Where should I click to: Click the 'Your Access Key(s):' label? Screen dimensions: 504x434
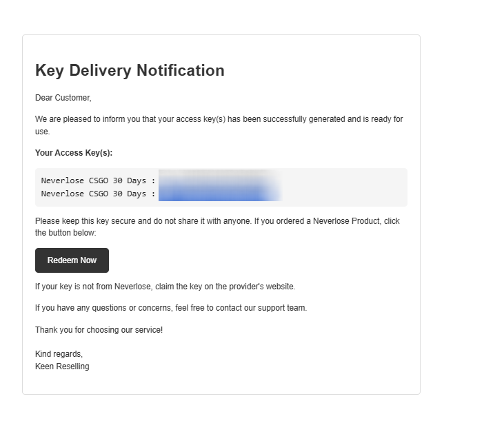[x=74, y=153]
